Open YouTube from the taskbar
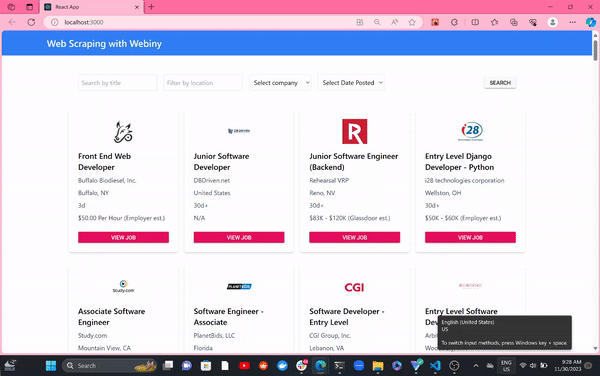This screenshot has width=600, height=376. [x=244, y=366]
